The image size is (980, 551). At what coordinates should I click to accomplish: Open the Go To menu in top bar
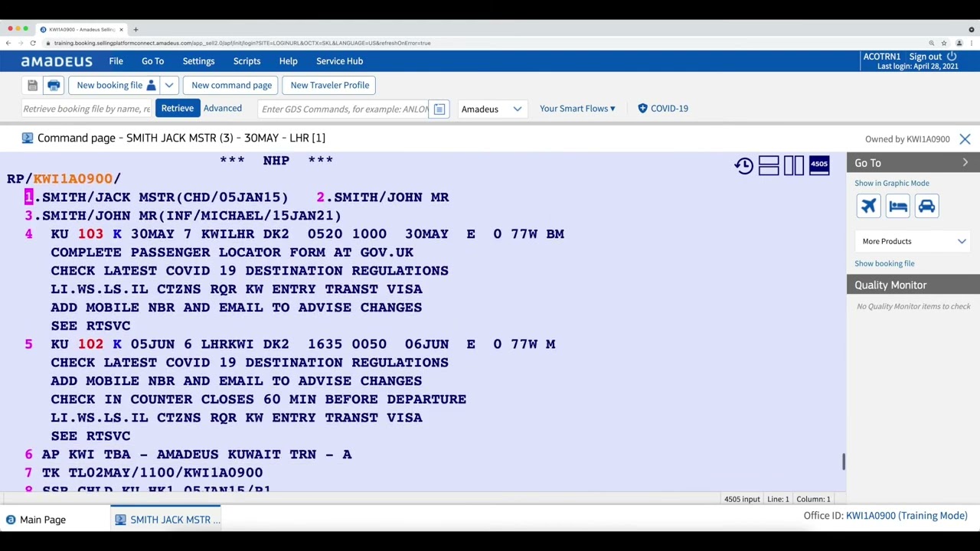(x=152, y=61)
